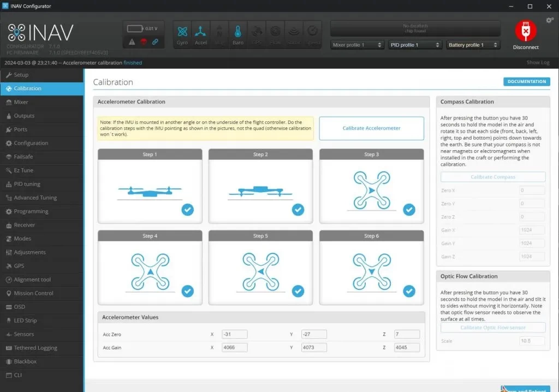
Task: Click the Acc Gain Y input field
Action: pyautogui.click(x=314, y=347)
